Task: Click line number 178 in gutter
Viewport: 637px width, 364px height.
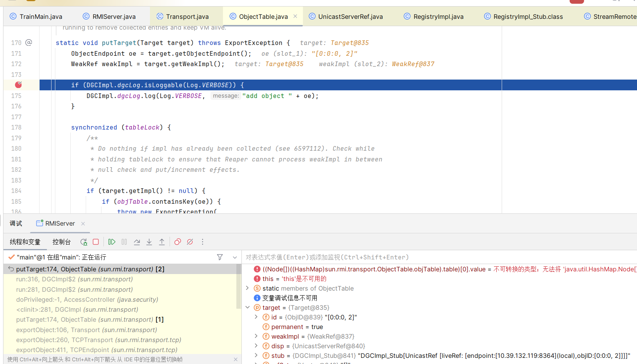Action: click(16, 127)
